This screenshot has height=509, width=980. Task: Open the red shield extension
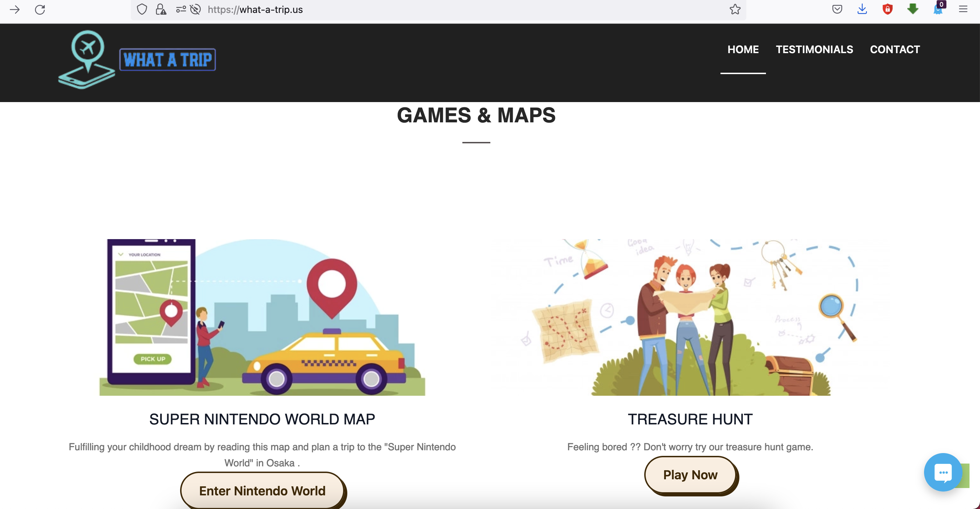coord(887,9)
